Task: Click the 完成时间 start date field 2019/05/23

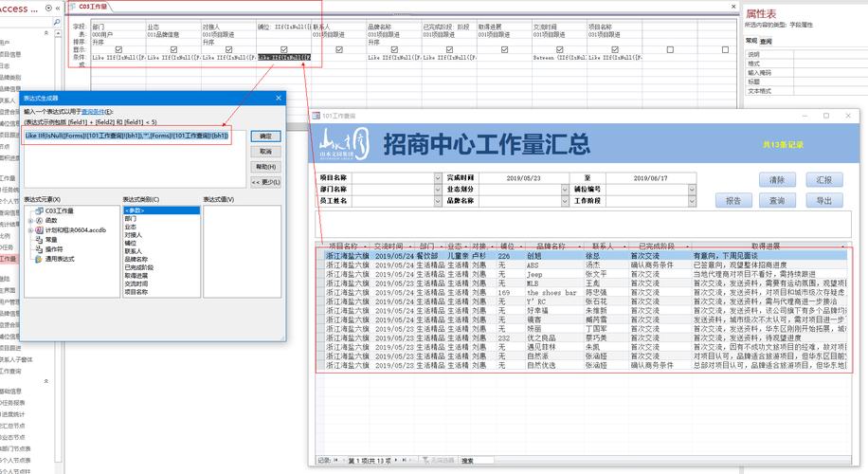Action: [524, 178]
